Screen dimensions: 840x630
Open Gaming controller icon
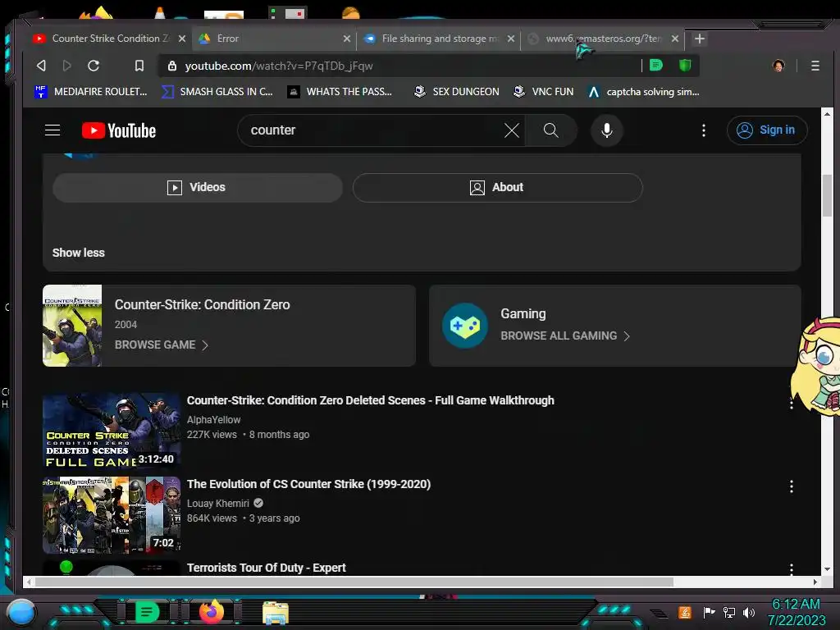[464, 325]
